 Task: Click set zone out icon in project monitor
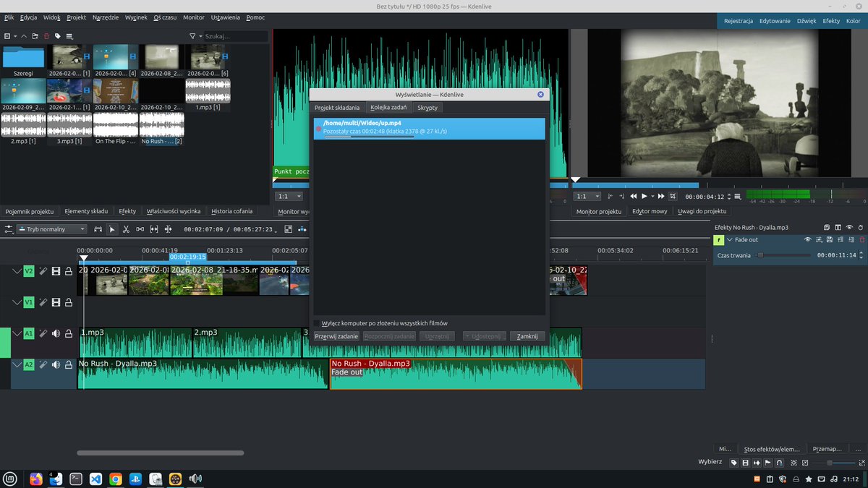(622, 196)
